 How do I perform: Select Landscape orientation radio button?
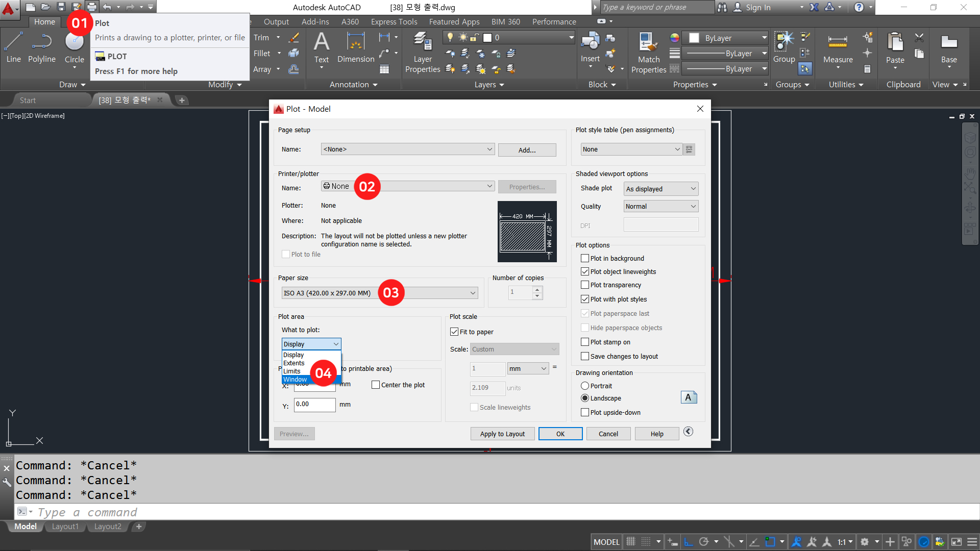tap(585, 398)
